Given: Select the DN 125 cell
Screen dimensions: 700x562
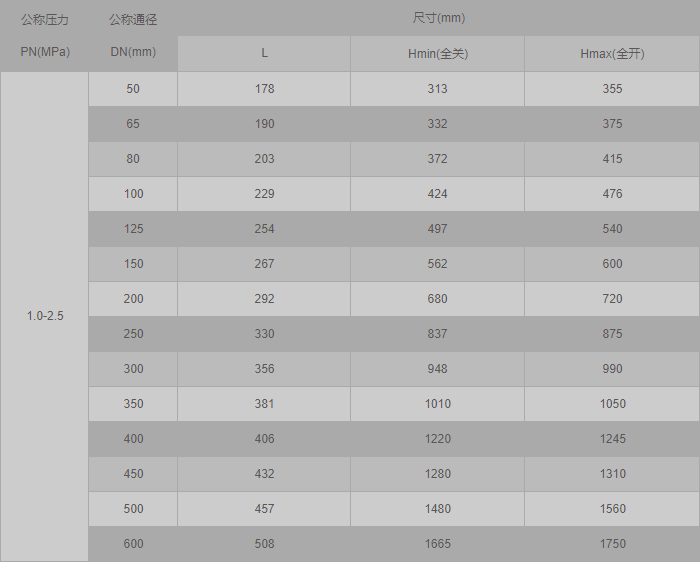Looking at the screenshot, I should pyautogui.click(x=133, y=229).
